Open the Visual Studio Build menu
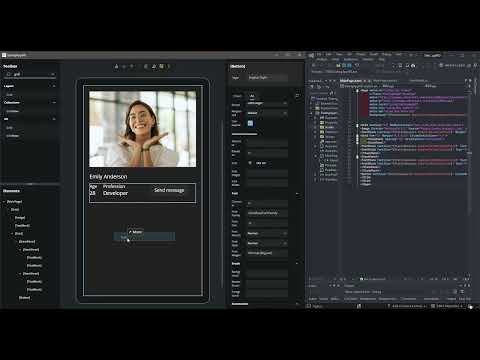Image resolution: width=480 pixels, height=360 pixels. [374, 54]
